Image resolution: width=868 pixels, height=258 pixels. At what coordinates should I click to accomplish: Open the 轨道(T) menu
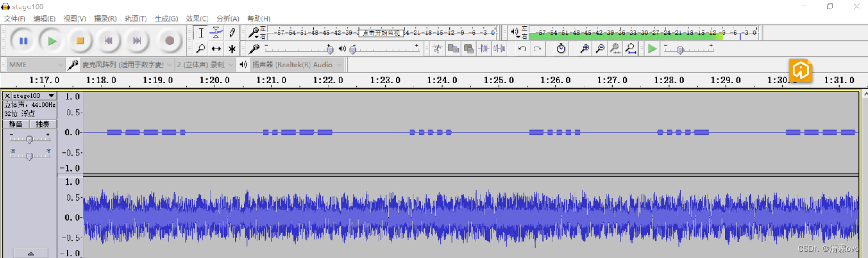[136, 19]
